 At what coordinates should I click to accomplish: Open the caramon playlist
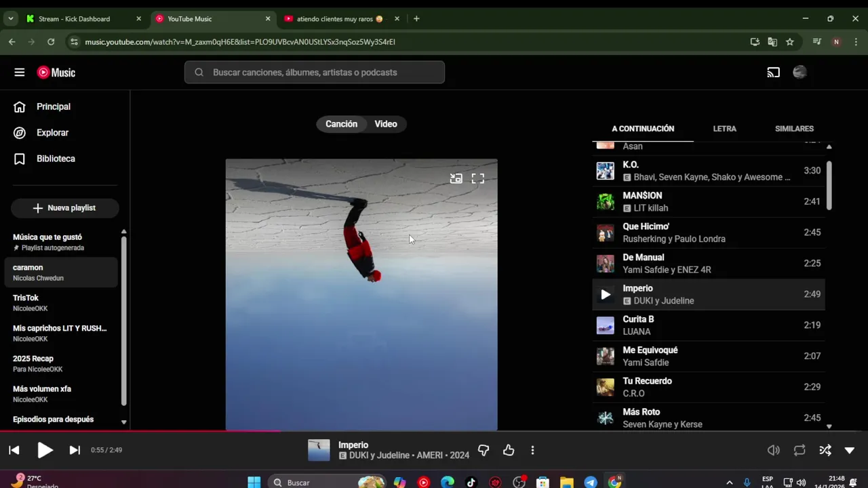click(61, 272)
